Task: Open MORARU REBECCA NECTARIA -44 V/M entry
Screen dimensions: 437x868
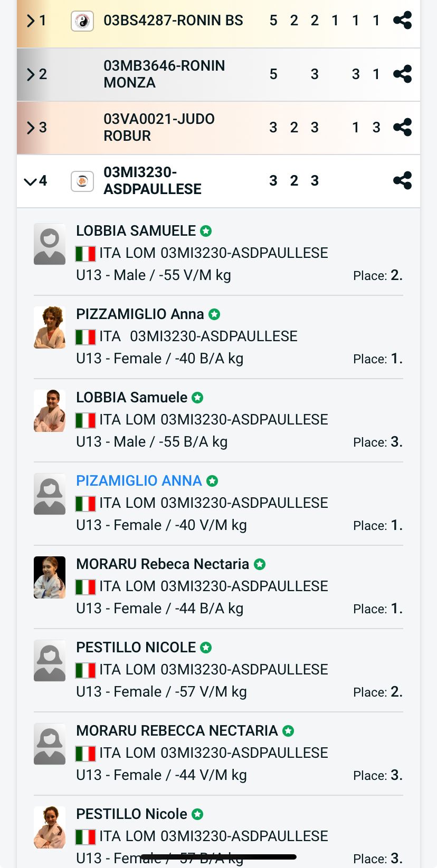Action: 218,754
